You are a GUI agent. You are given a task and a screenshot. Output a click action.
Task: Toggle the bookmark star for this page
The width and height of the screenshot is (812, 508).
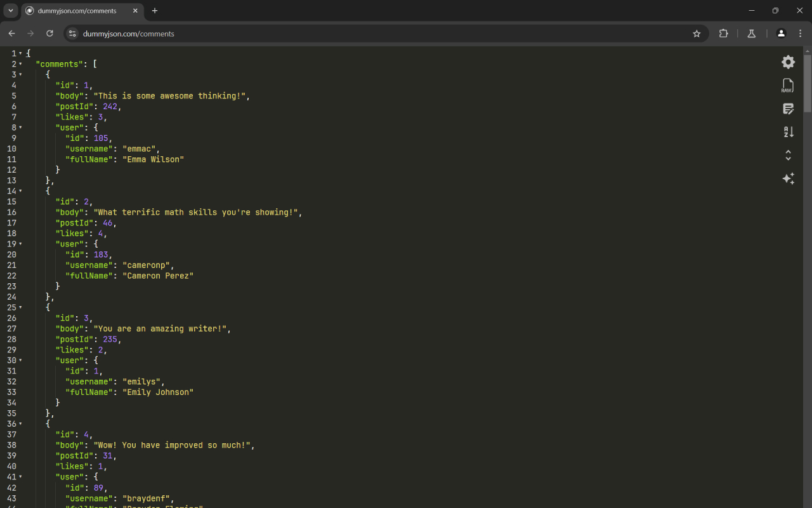697,34
